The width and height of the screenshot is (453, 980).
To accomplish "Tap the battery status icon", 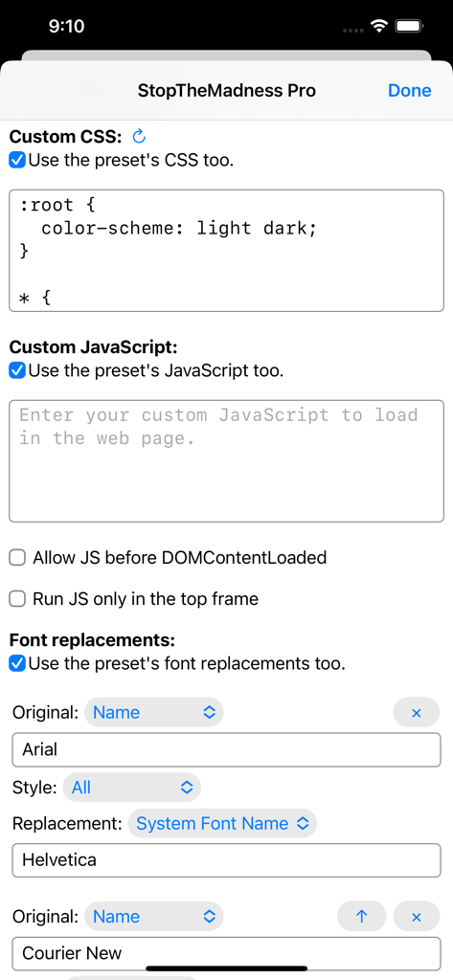I will (411, 26).
